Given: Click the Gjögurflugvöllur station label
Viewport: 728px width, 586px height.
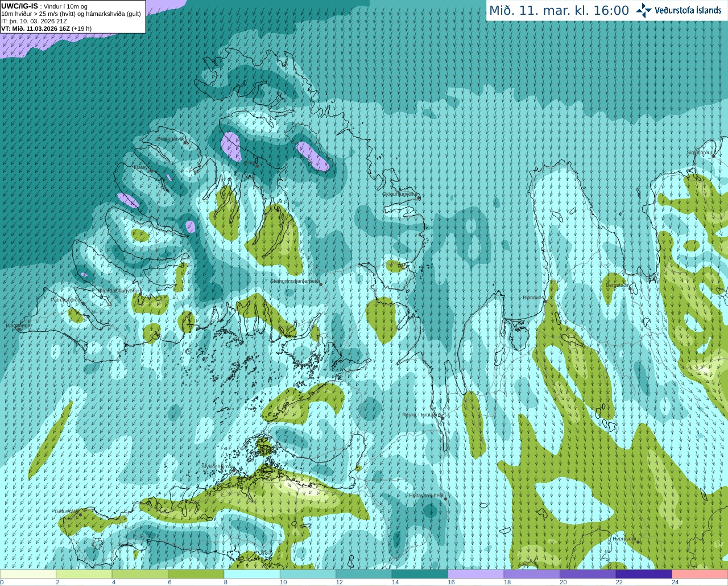Looking at the screenshot, I should [400, 194].
